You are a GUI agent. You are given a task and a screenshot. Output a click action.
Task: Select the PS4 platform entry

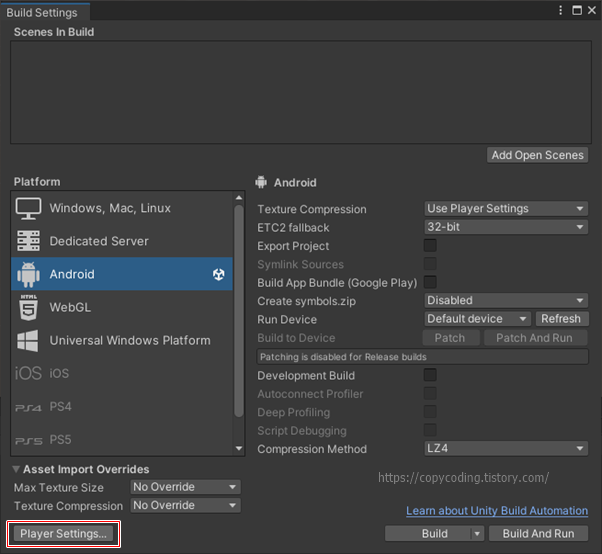(x=122, y=406)
